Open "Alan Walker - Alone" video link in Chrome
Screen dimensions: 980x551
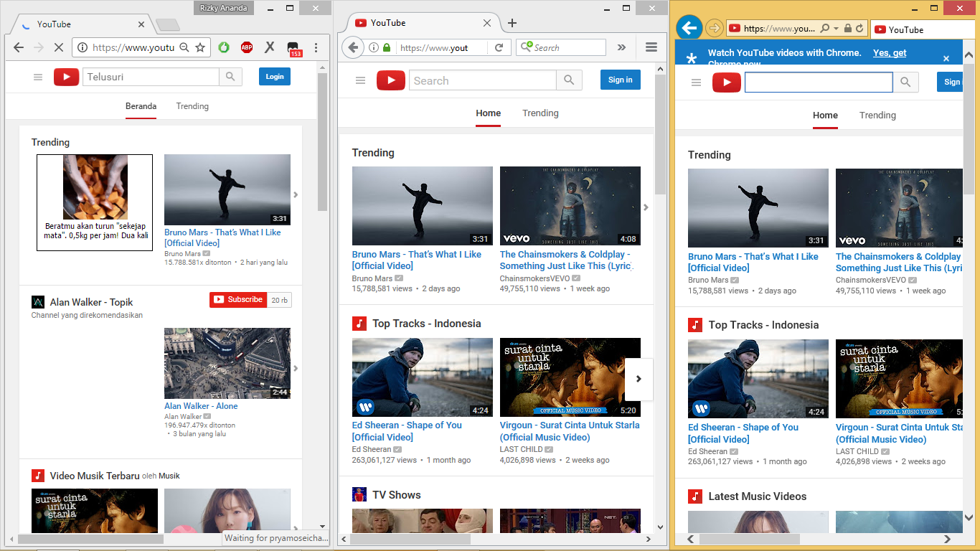click(x=201, y=406)
